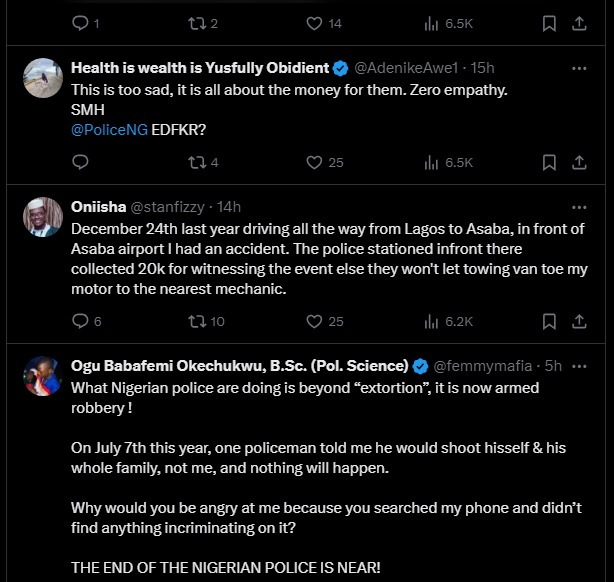This screenshot has height=582, width=614.
Task: Reply to AdenikeAwe1's tweet
Action: 82,162
